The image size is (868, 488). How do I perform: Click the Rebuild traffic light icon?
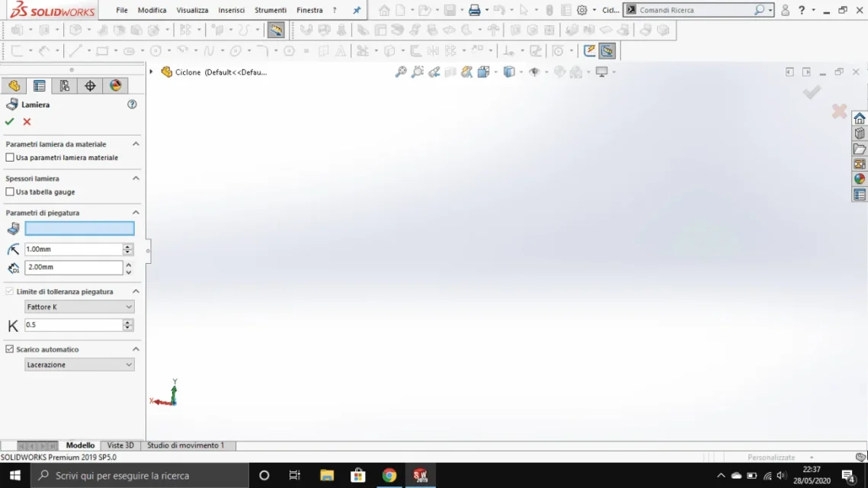pos(549,10)
